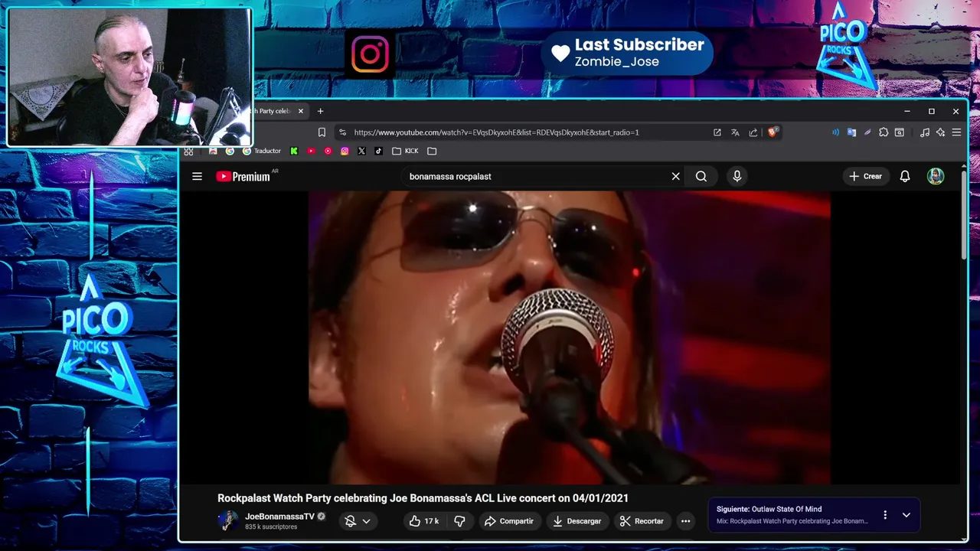This screenshot has width=980, height=551.
Task: Download the video with Descargar
Action: [x=577, y=521]
